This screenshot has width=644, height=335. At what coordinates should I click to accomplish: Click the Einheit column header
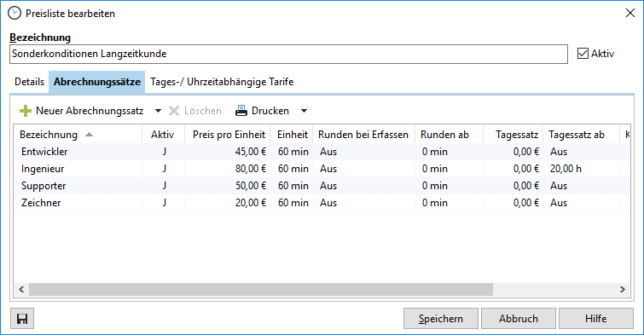pos(292,135)
